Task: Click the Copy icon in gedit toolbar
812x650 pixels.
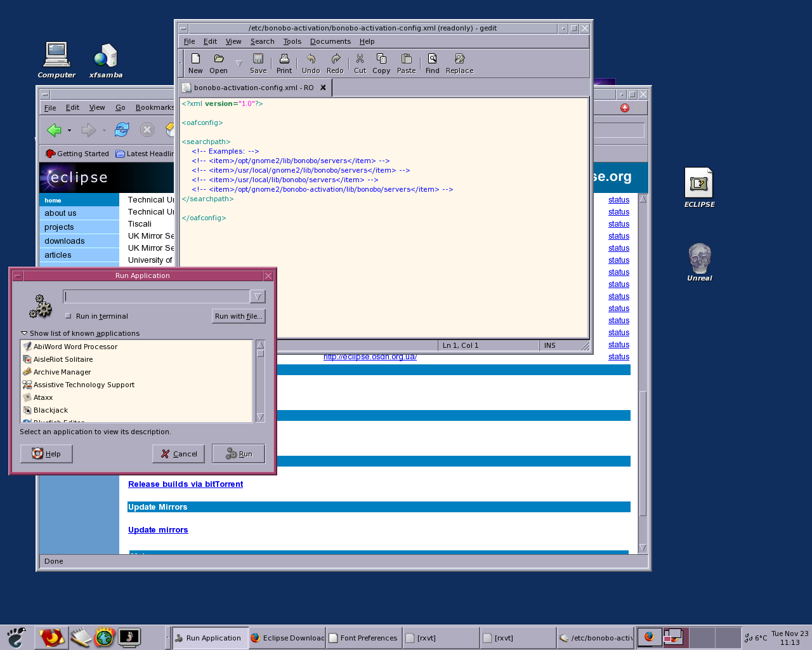Action: pyautogui.click(x=381, y=59)
